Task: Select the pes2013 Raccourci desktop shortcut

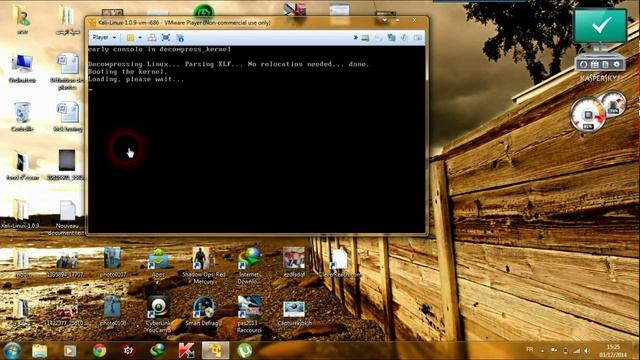Action: tap(249, 313)
